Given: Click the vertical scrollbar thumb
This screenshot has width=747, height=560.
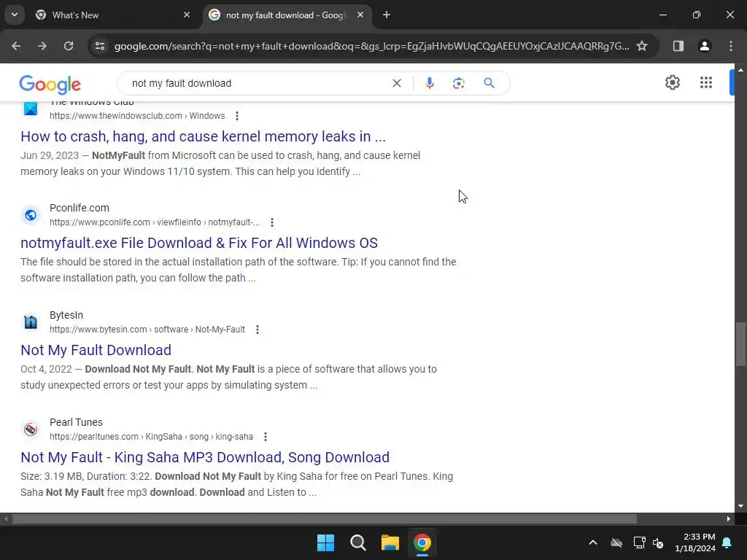Looking at the screenshot, I should [x=740, y=344].
